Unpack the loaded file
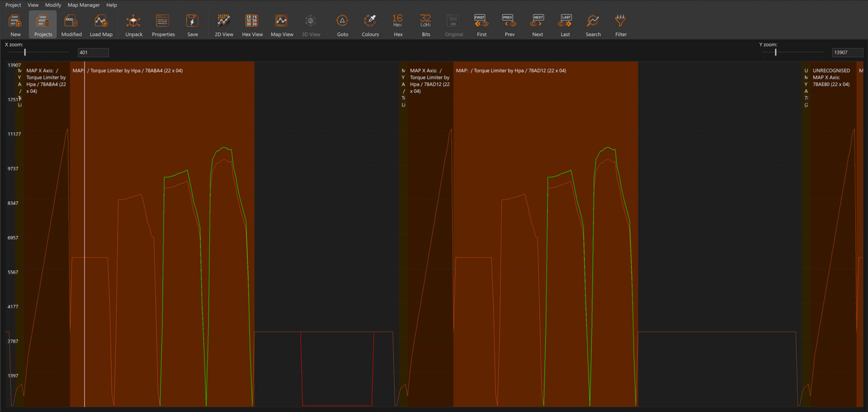The width and height of the screenshot is (868, 412). click(134, 24)
